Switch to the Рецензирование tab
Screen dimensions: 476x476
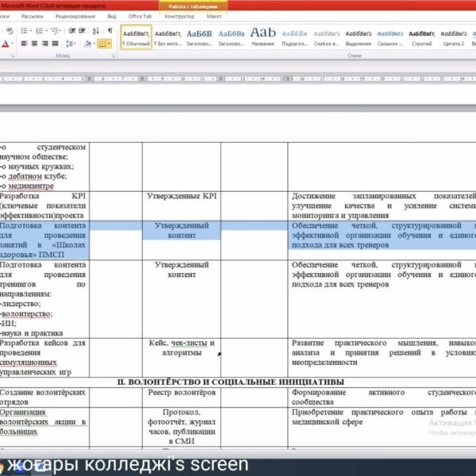75,17
